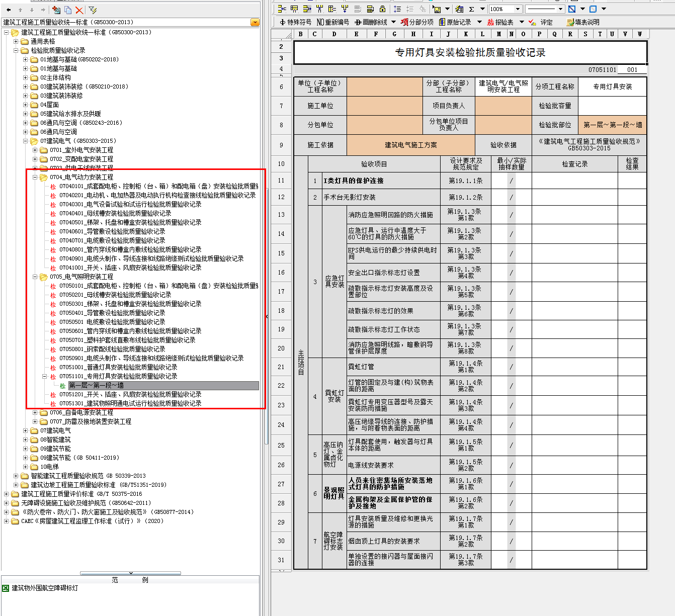Collapse 07051101_专用灯具安装 tree node
The image size is (675, 616).
[45, 376]
